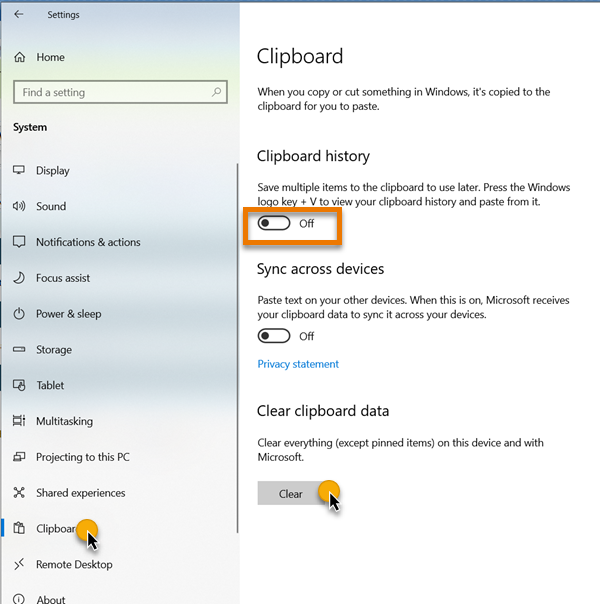Click the Home house icon
Screen dimensions: 600x604
[20, 57]
